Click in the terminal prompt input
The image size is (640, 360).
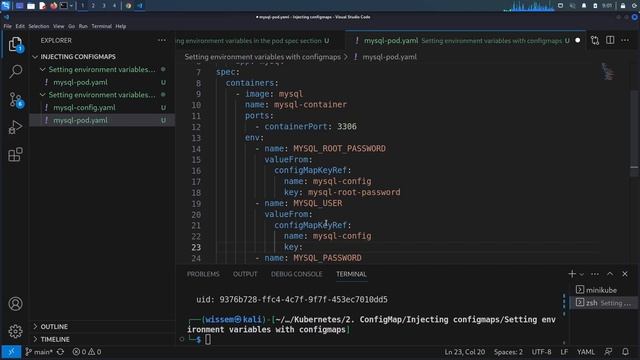(208, 339)
